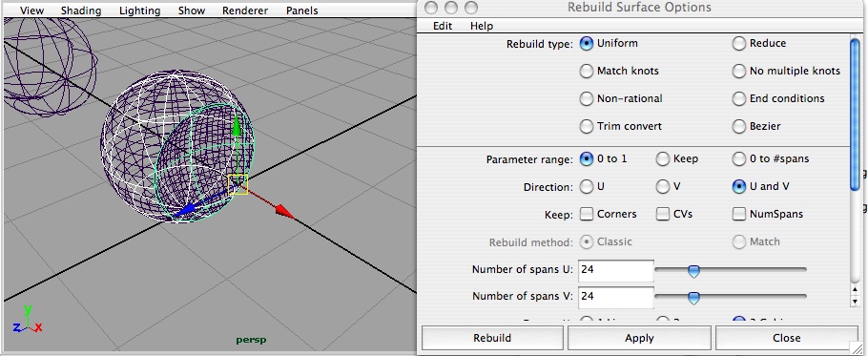Click the Apply button

pyautogui.click(x=639, y=338)
